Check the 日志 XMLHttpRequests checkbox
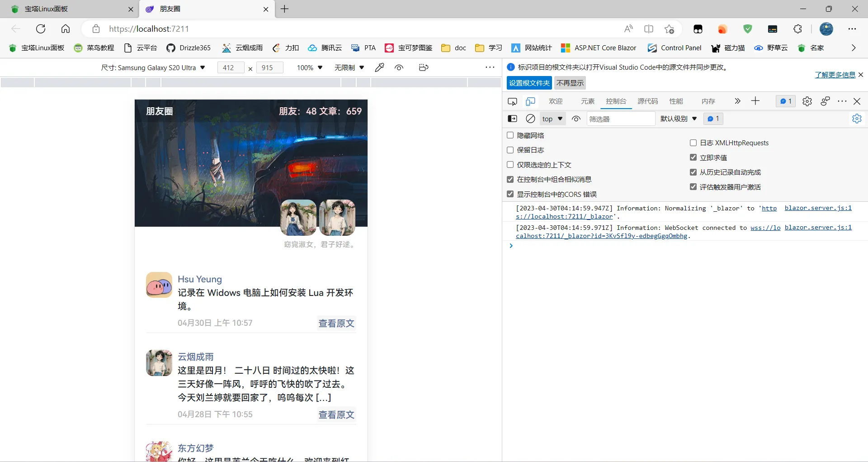This screenshot has width=868, height=462. pyautogui.click(x=693, y=143)
